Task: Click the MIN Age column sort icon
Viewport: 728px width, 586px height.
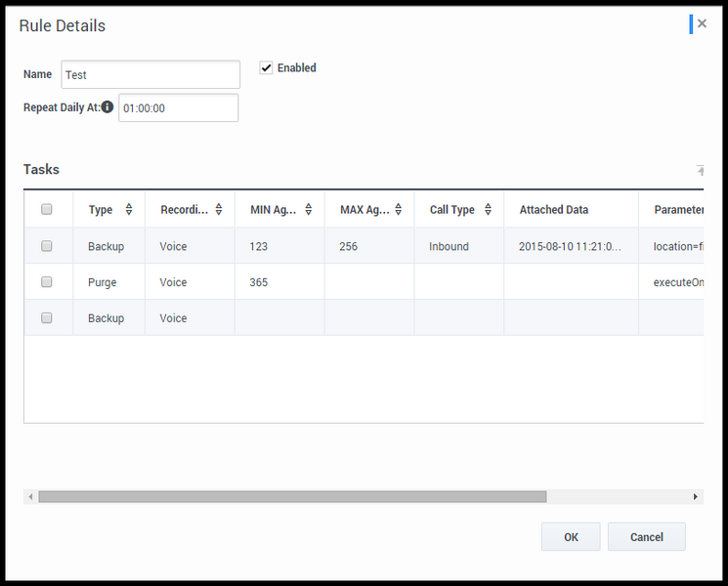Action: [308, 209]
